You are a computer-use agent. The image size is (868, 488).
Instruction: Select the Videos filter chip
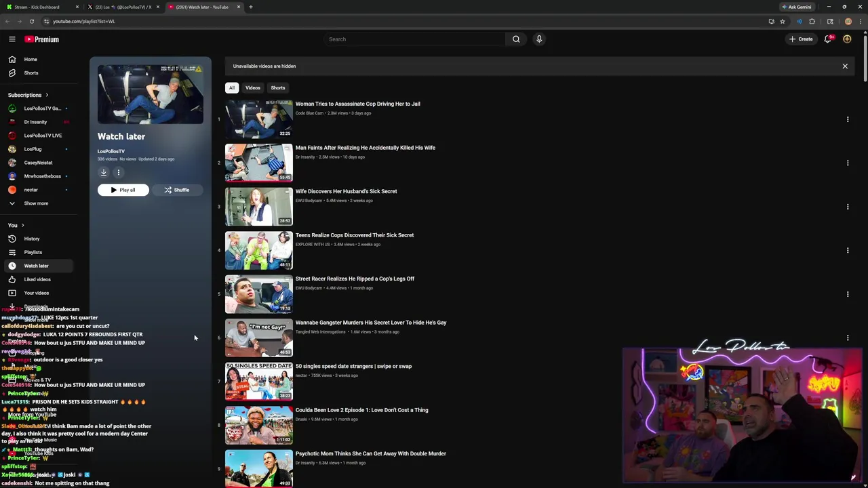(253, 87)
